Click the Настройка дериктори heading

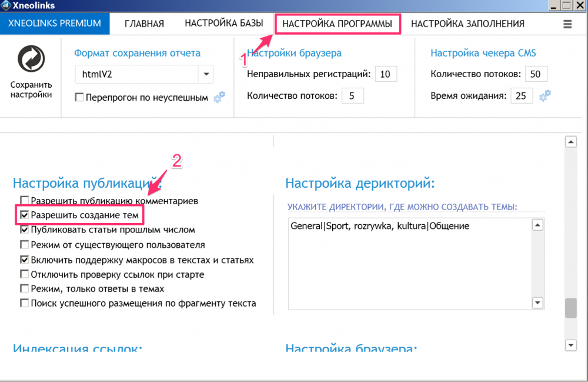(x=360, y=183)
